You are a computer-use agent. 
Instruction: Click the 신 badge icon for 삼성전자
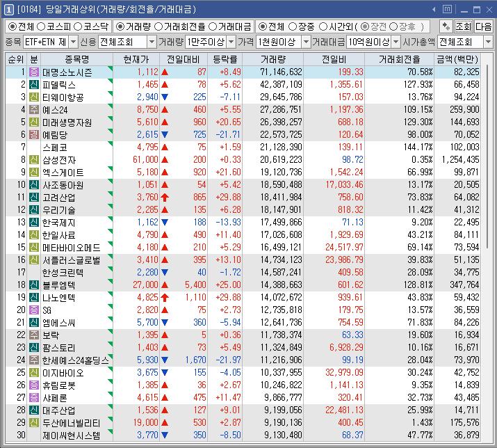coord(34,159)
